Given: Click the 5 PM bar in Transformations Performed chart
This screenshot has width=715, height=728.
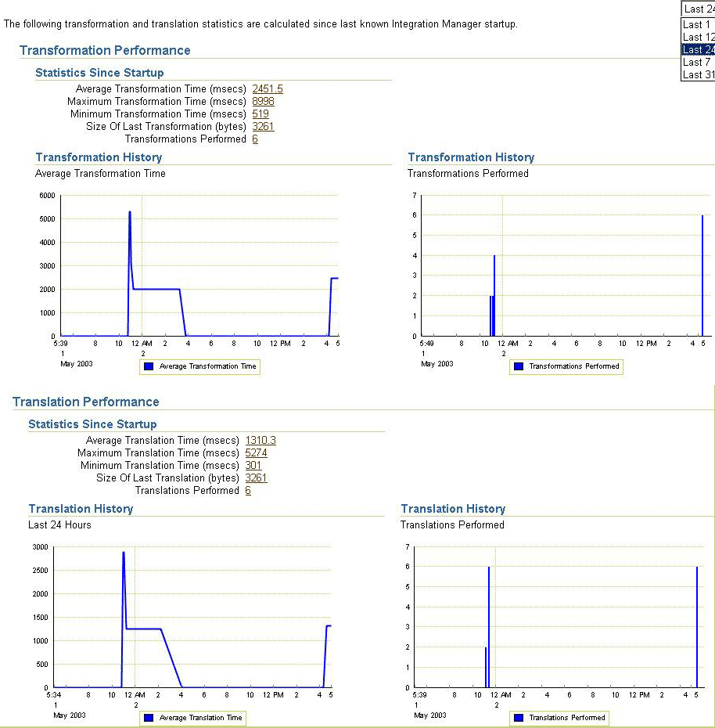Looking at the screenshot, I should pyautogui.click(x=702, y=276).
